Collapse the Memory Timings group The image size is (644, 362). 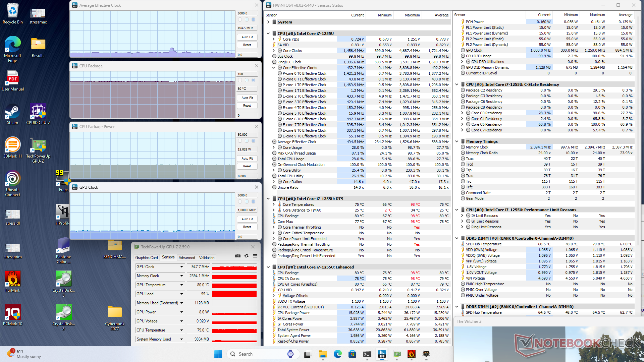tap(457, 141)
